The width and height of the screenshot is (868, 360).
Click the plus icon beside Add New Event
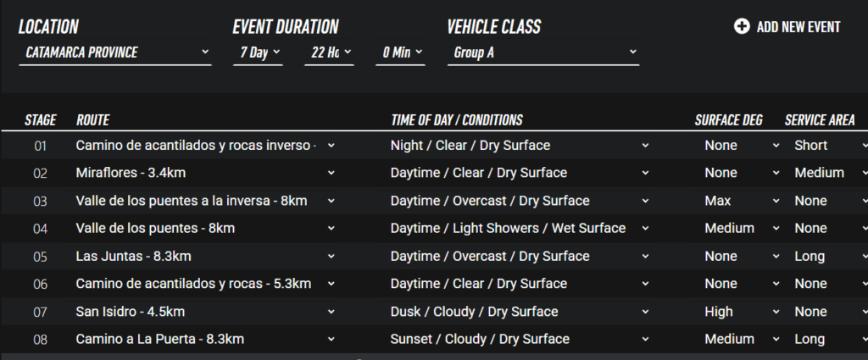pyautogui.click(x=742, y=27)
